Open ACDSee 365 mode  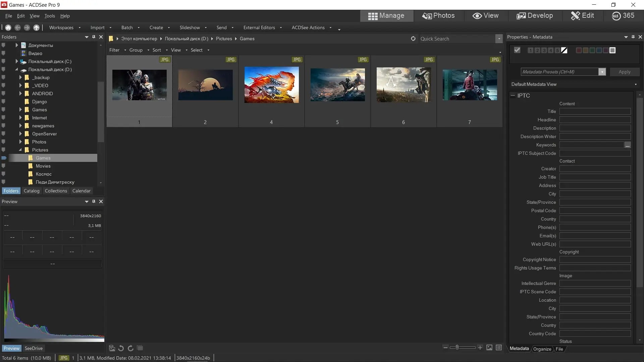(623, 16)
